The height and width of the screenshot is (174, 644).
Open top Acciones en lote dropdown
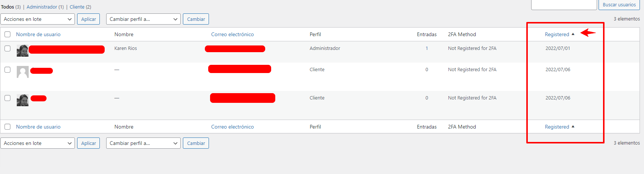[38, 19]
